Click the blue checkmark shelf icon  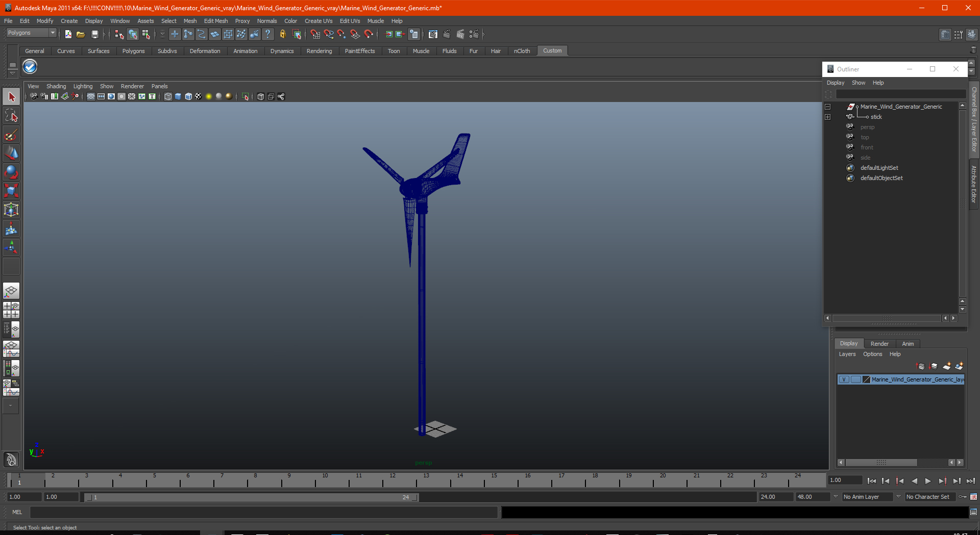[30, 67]
